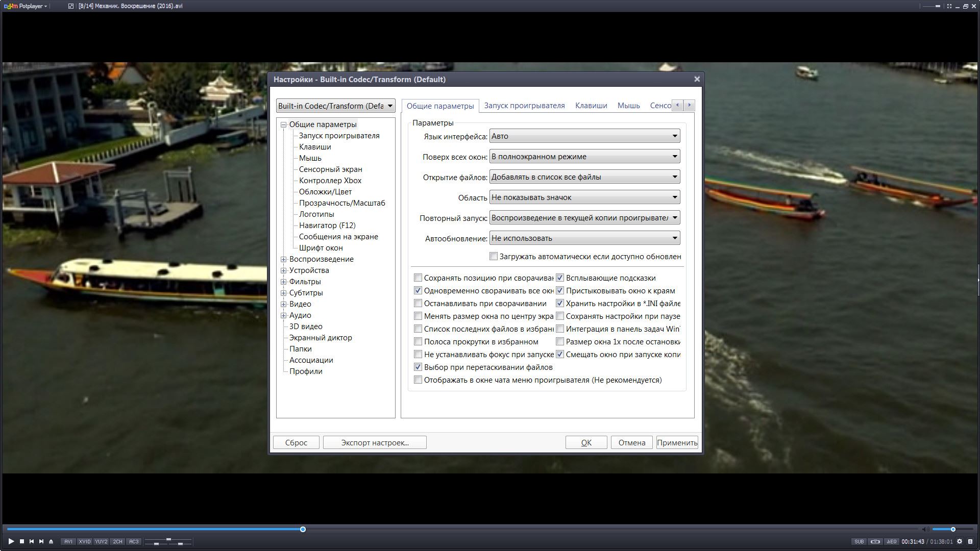
Task: Skip to the next track icon
Action: coord(41,541)
